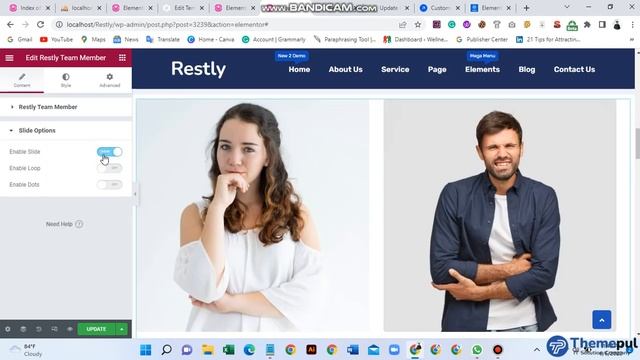640x360 pixels.
Task: Show hidden system tray icons chevron
Action: [x=537, y=350]
